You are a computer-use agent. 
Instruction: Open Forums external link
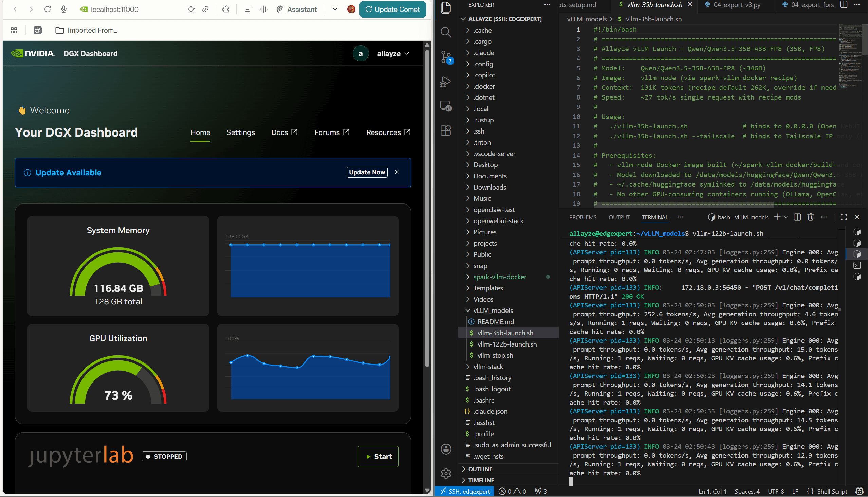(x=332, y=132)
